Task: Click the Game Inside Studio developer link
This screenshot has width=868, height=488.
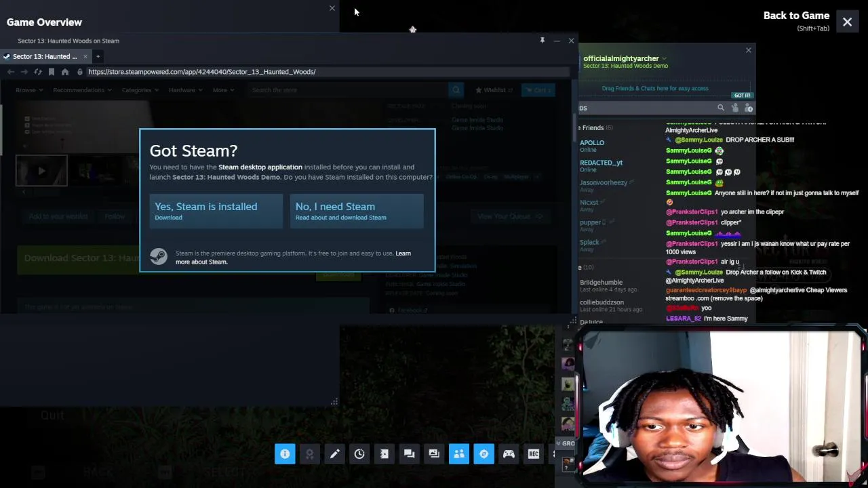Action: (x=477, y=120)
